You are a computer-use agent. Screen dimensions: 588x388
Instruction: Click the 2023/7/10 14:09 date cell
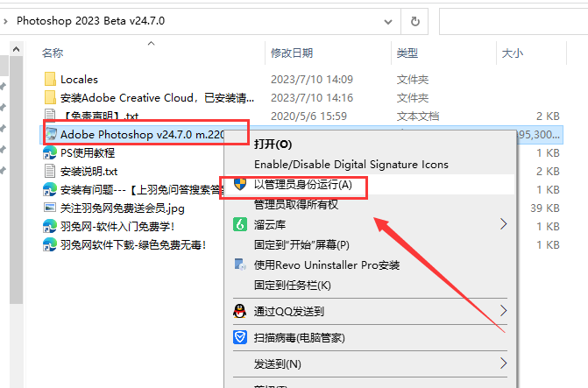(312, 80)
